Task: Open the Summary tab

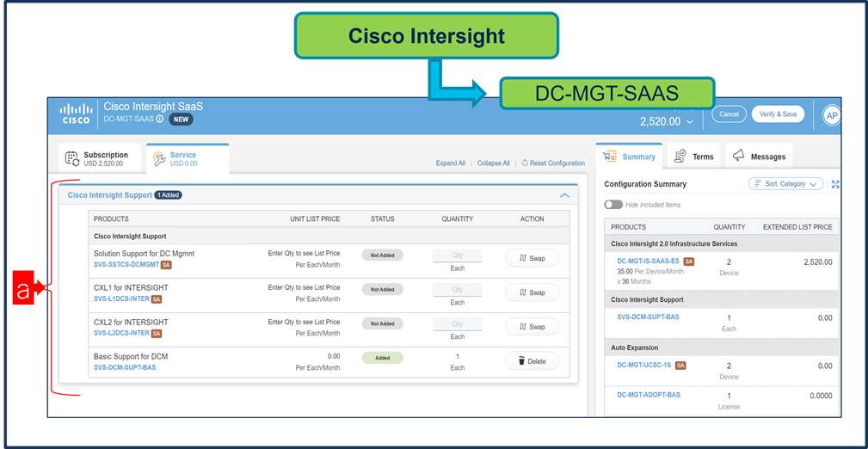Action: [x=629, y=157]
